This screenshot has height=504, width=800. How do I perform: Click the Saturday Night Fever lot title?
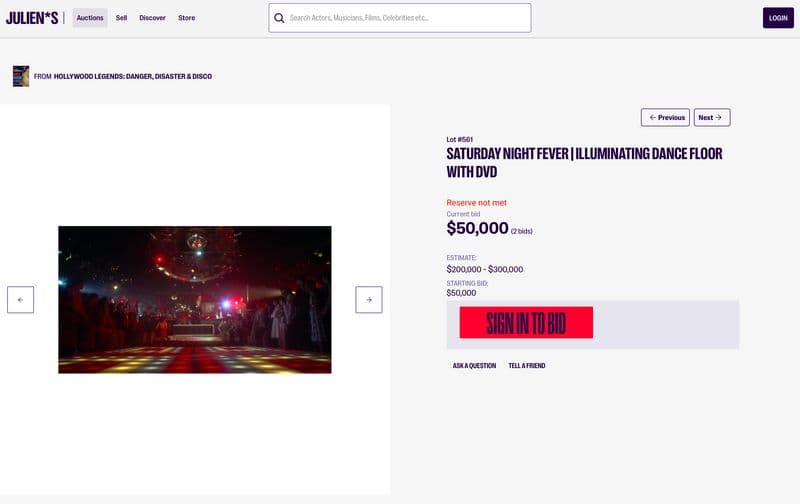coord(584,163)
